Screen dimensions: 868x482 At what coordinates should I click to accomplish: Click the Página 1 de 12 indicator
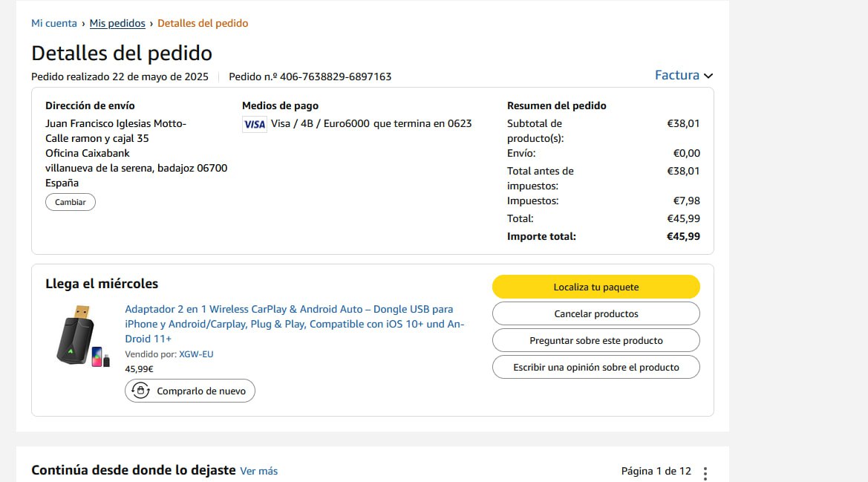click(656, 471)
